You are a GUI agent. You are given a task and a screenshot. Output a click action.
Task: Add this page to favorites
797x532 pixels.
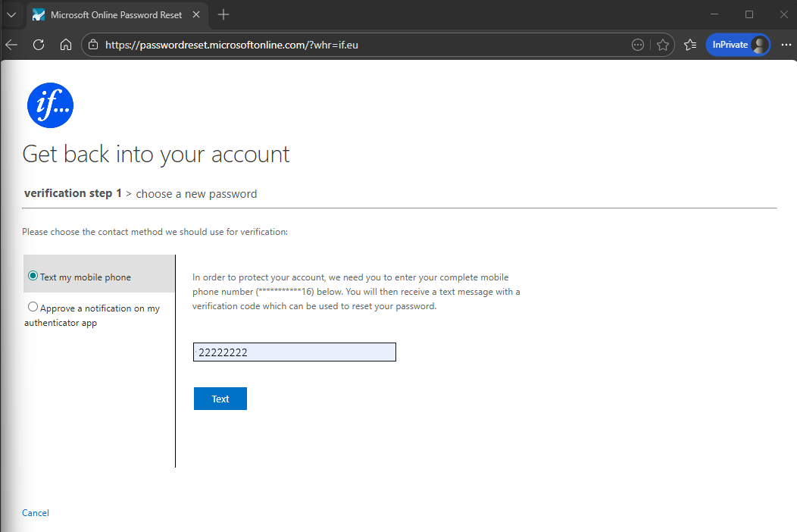tap(663, 45)
